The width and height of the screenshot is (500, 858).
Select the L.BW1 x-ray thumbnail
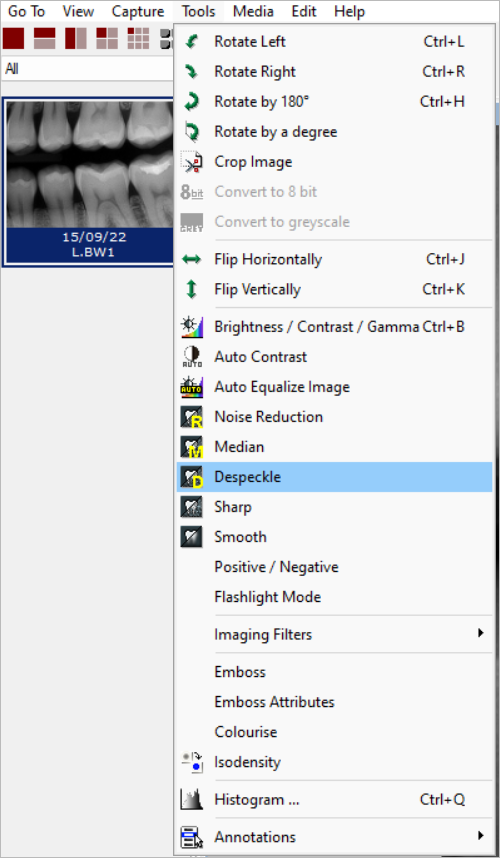(89, 182)
